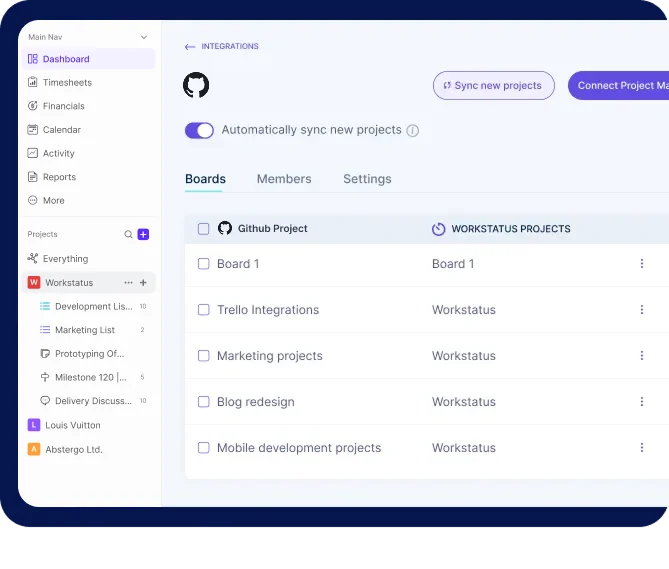669x569 pixels.
Task: Check the Trello Integrations checkbox
Action: point(204,310)
